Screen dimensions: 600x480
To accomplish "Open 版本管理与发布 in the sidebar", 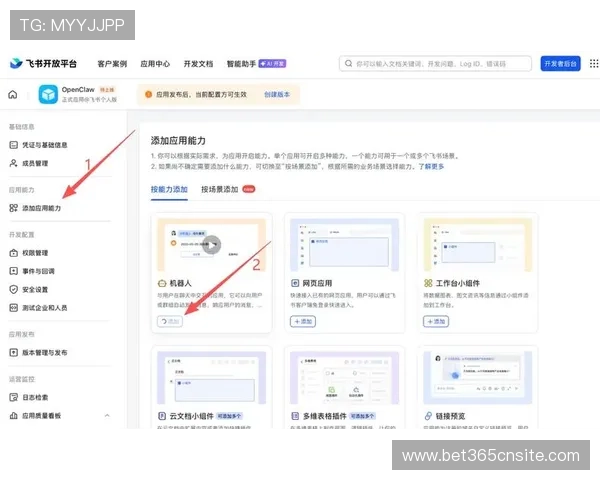I will tap(44, 352).
